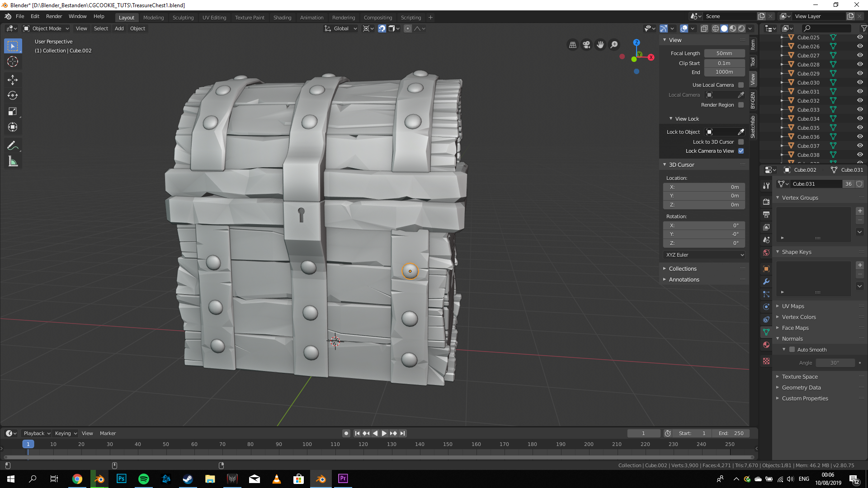This screenshot has width=868, height=488.
Task: Launch Spotify from the taskbar
Action: coord(144,479)
